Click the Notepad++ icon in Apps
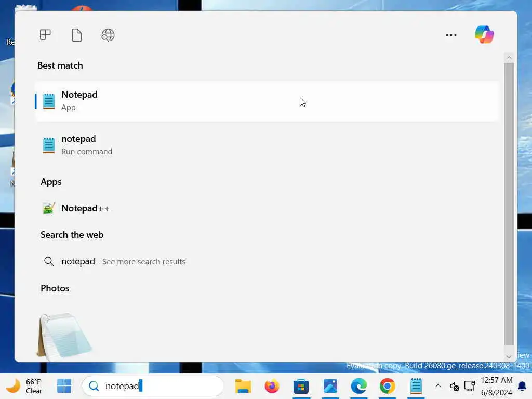 [48, 208]
